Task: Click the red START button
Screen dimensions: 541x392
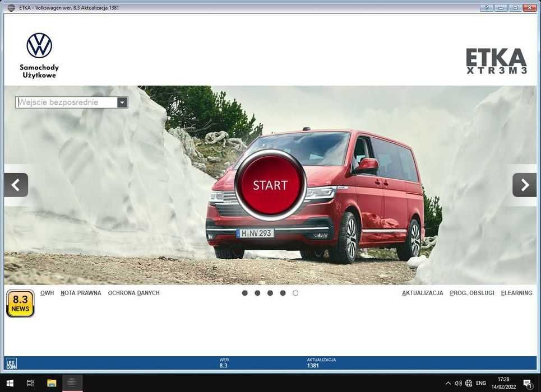Action: click(270, 185)
